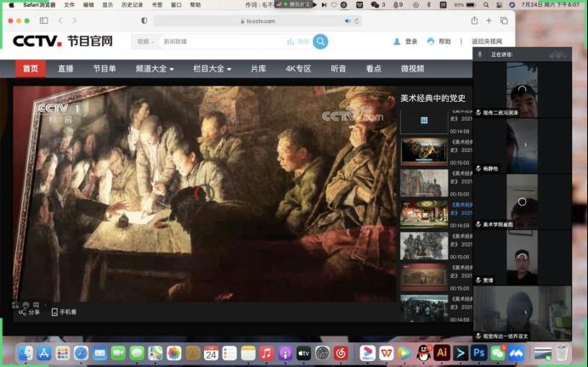Open Tencent Meeting icon in the dock

517,353
